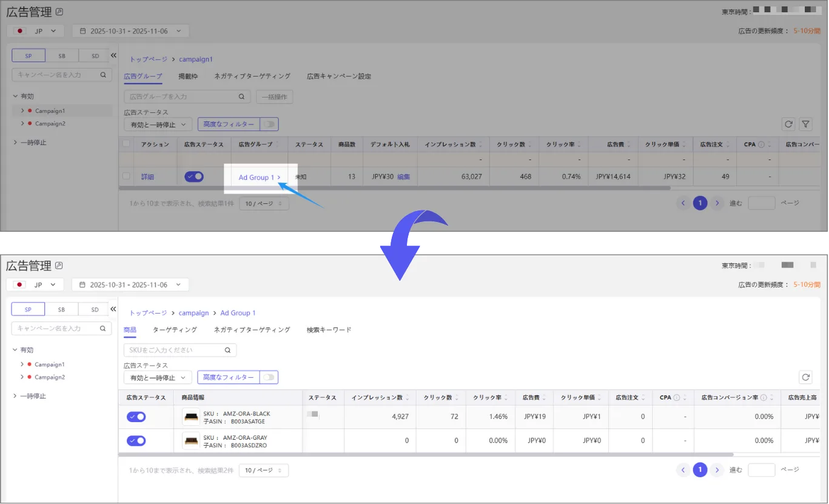Click thumbnail for SKU AMZ-ORA-BLACK
Image resolution: width=829 pixels, height=504 pixels.
pos(191,417)
